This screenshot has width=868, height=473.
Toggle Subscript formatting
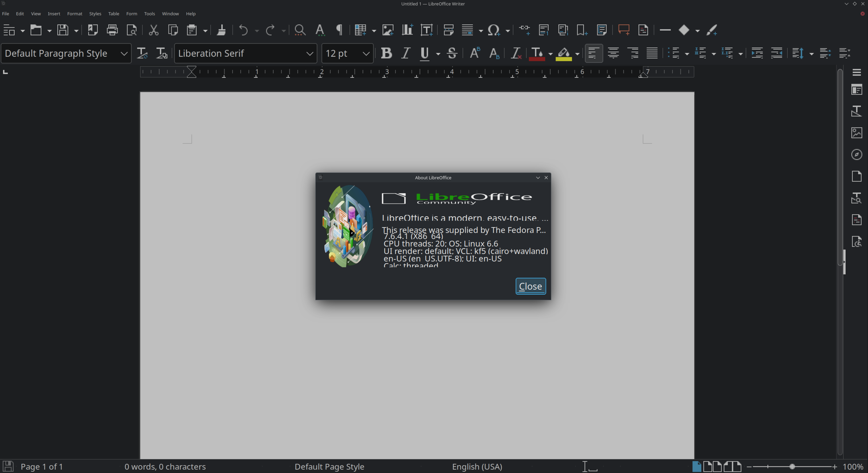(x=494, y=53)
